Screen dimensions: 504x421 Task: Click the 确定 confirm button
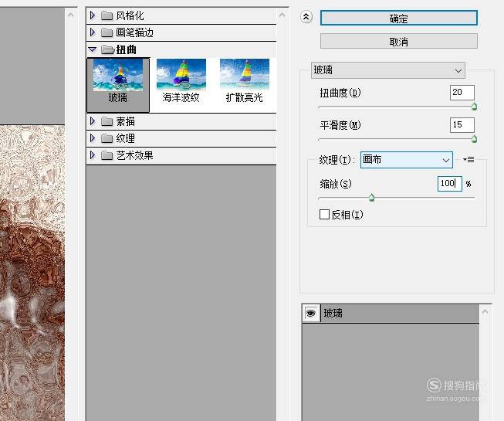[398, 19]
